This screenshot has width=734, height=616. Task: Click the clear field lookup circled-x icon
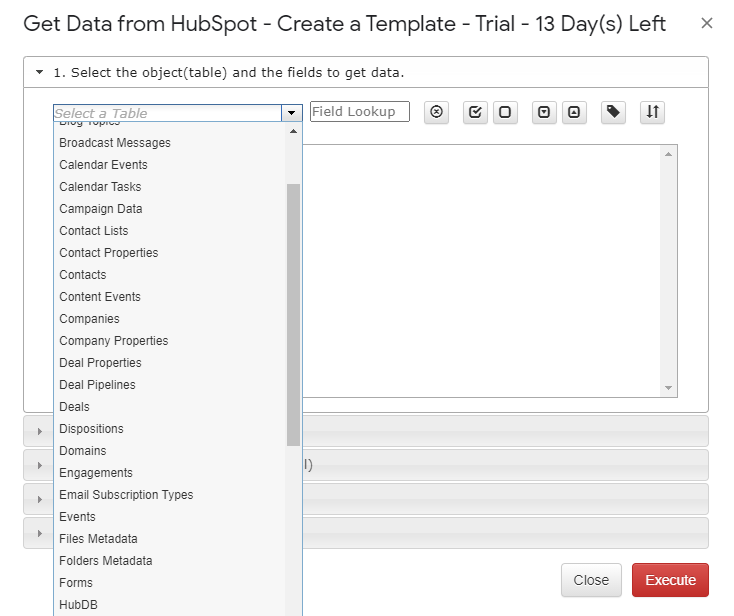[436, 112]
